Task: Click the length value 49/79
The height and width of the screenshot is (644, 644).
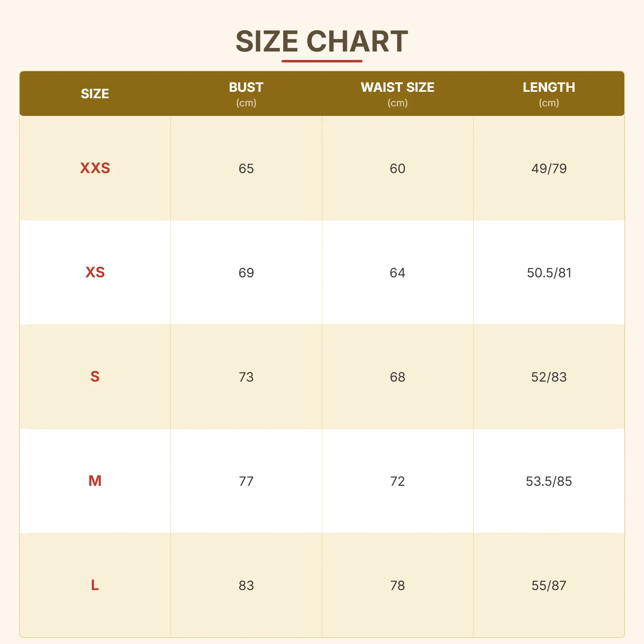Action: point(549,168)
